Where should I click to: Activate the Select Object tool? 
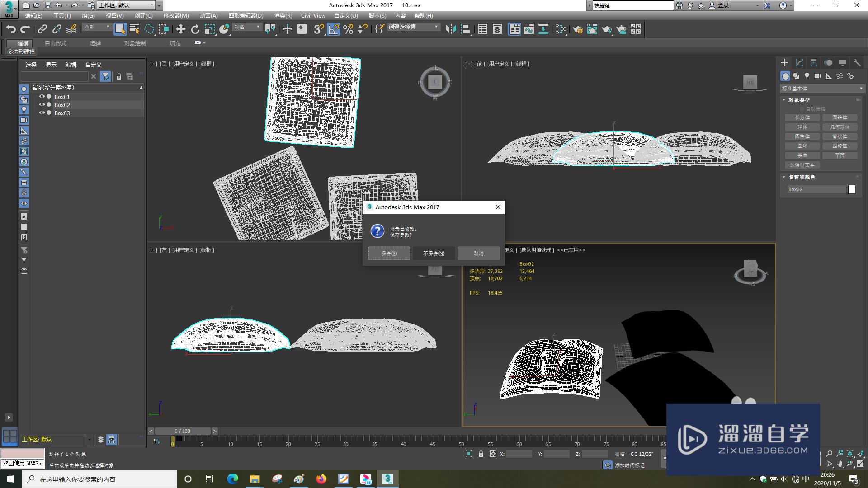[120, 29]
